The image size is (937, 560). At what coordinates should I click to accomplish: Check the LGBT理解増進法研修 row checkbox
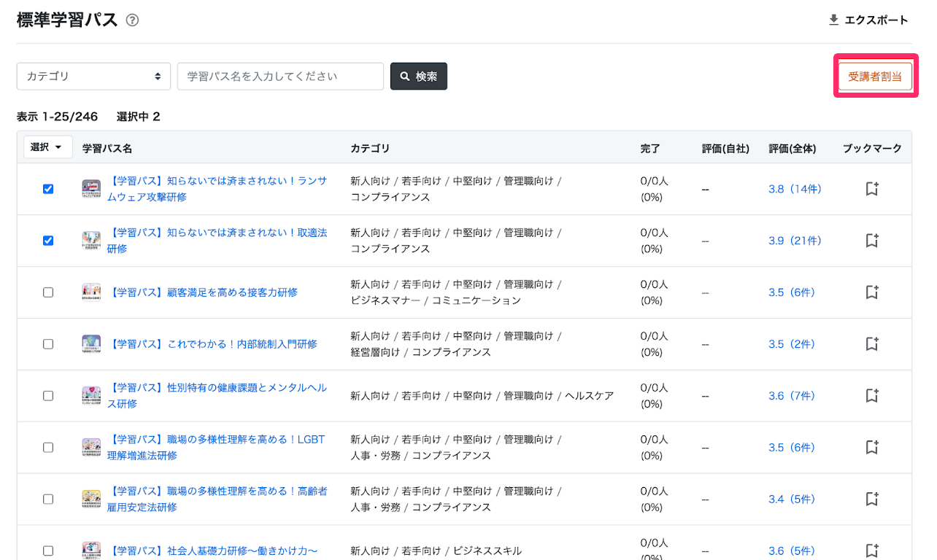click(x=48, y=448)
